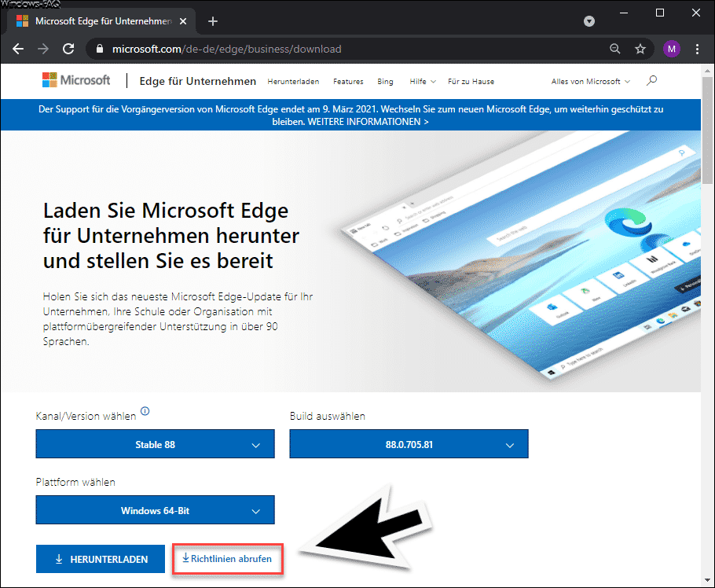Open Für zu Hause navigation item
The height and width of the screenshot is (588, 715).
[471, 82]
